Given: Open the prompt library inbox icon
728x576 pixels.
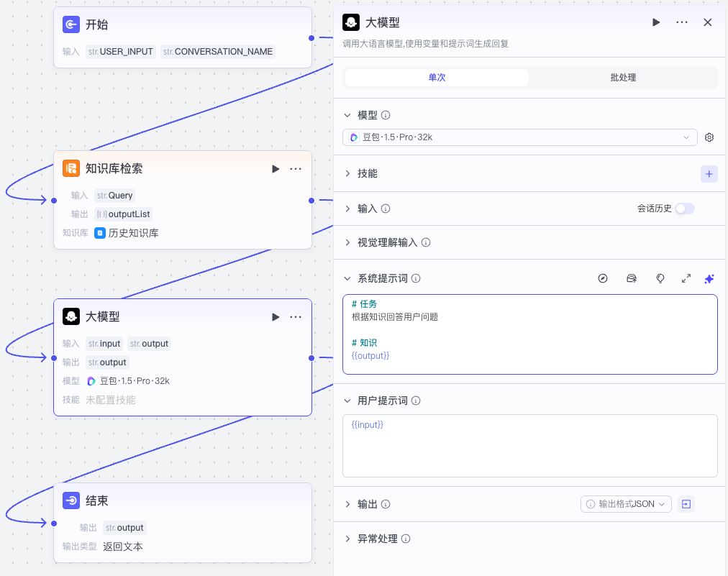Looking at the screenshot, I should (632, 278).
